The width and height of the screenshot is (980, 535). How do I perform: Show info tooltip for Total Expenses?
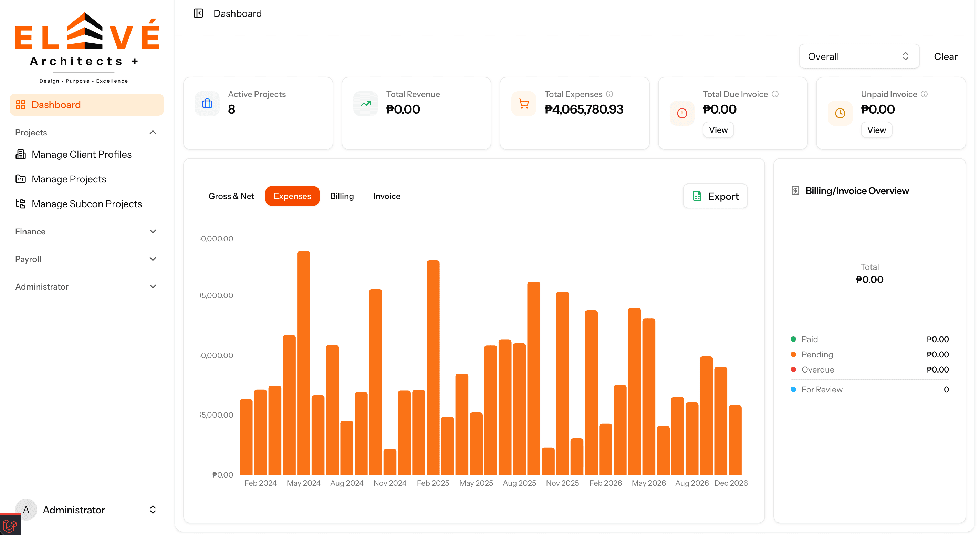[x=609, y=94]
